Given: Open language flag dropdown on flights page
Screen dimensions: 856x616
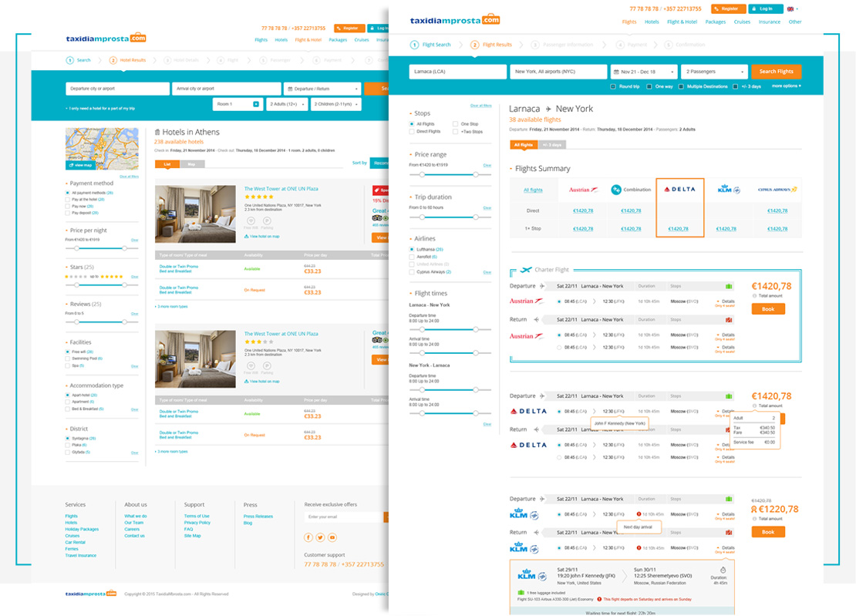Looking at the screenshot, I should pyautogui.click(x=793, y=8).
